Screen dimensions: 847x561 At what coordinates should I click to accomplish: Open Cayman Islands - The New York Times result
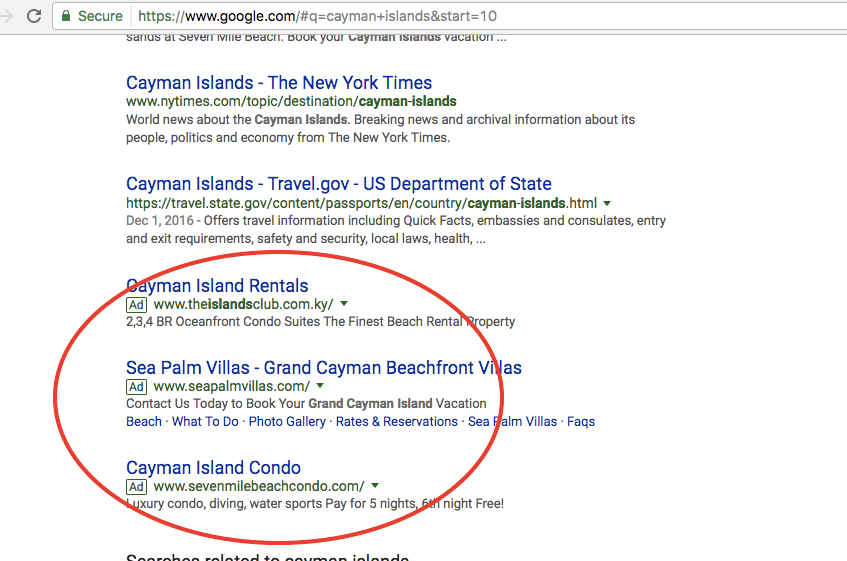[x=279, y=83]
